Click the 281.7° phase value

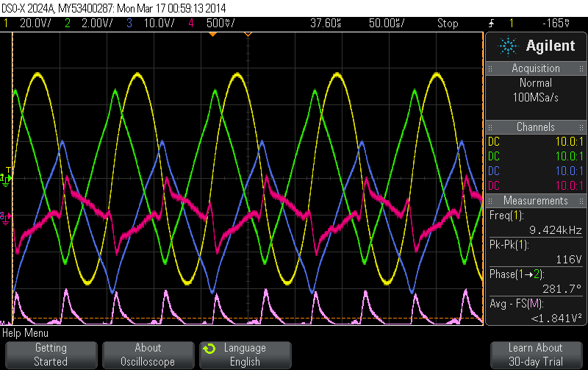(562, 289)
